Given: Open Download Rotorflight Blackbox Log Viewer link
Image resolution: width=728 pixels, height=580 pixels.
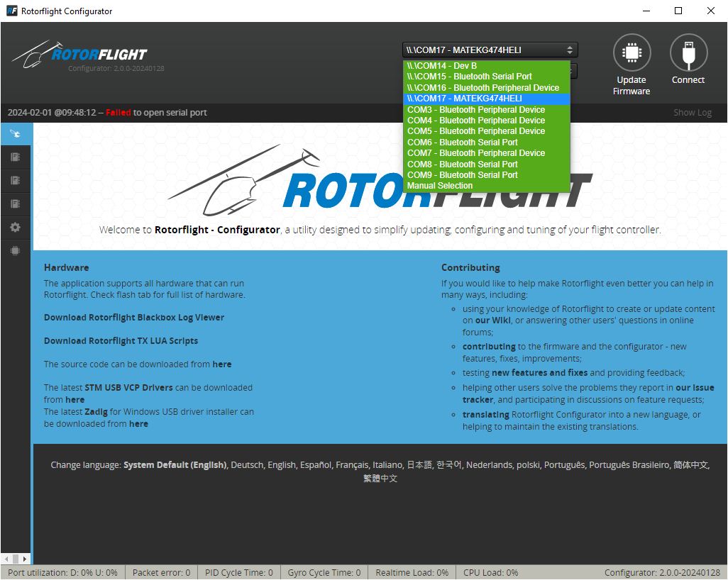Looking at the screenshot, I should pyautogui.click(x=134, y=318).
